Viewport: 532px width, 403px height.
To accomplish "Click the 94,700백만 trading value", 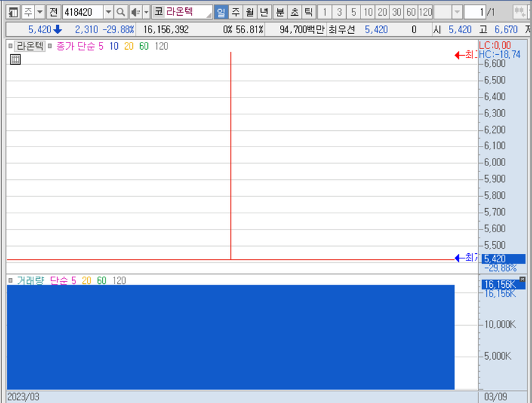I will point(302,29).
